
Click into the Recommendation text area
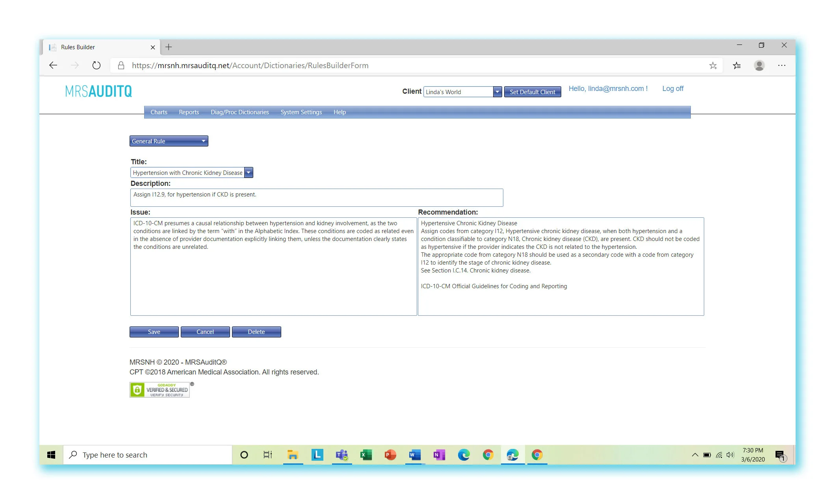[561, 267]
